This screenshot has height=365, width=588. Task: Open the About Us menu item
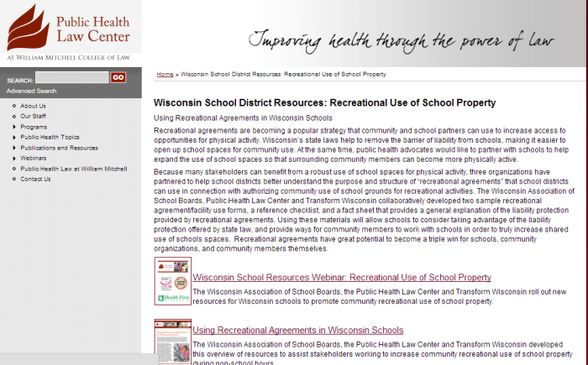(x=33, y=106)
